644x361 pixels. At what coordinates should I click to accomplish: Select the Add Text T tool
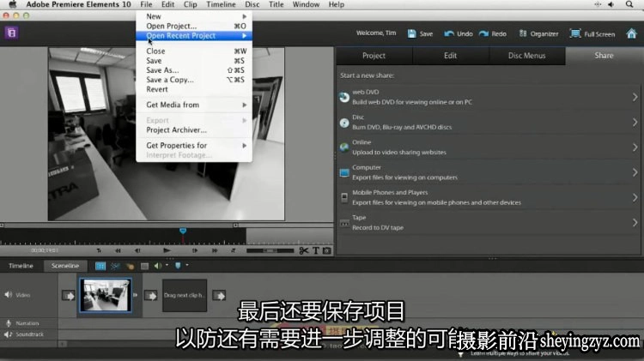pos(315,250)
